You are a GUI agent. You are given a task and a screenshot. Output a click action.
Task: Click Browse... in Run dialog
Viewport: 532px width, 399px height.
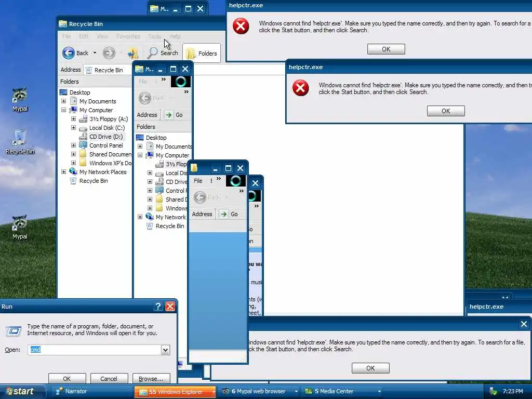(151, 379)
